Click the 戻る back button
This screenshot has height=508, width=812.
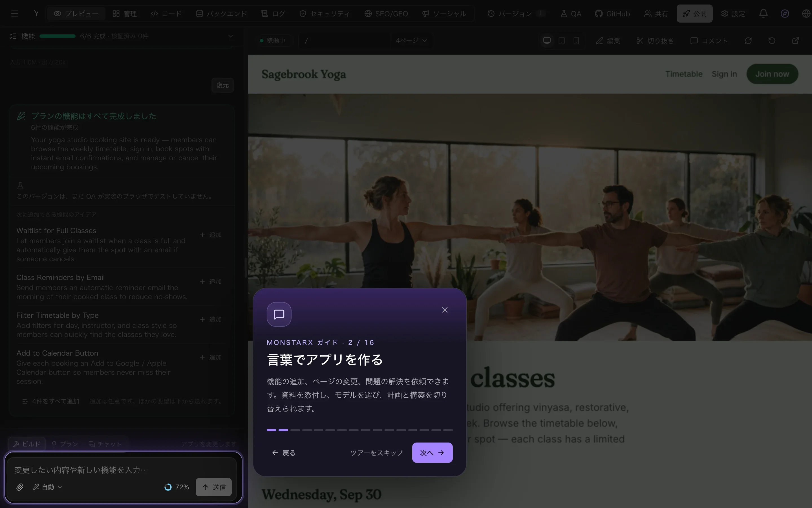(284, 453)
